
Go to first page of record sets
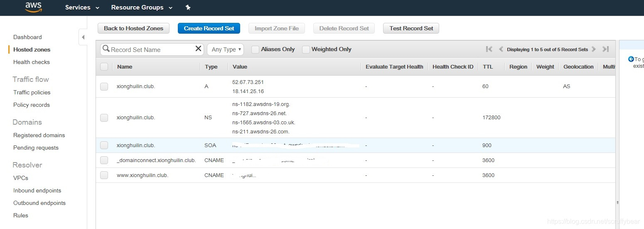tap(489, 49)
